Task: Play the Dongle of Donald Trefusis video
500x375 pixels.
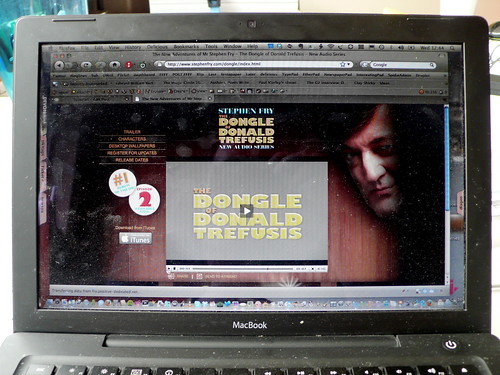Action: [247, 211]
